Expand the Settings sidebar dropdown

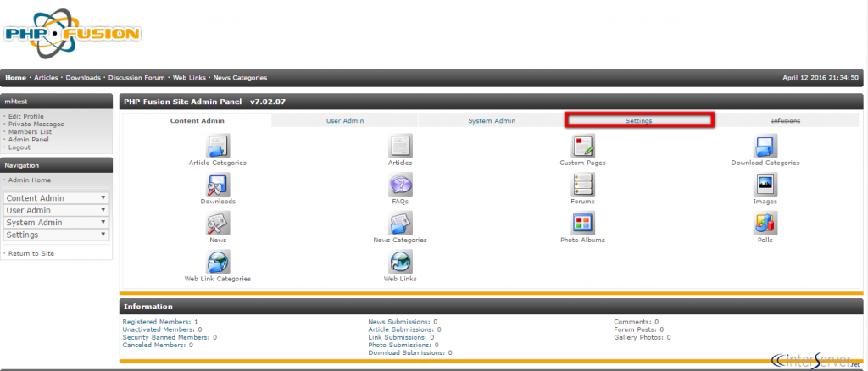tap(56, 235)
